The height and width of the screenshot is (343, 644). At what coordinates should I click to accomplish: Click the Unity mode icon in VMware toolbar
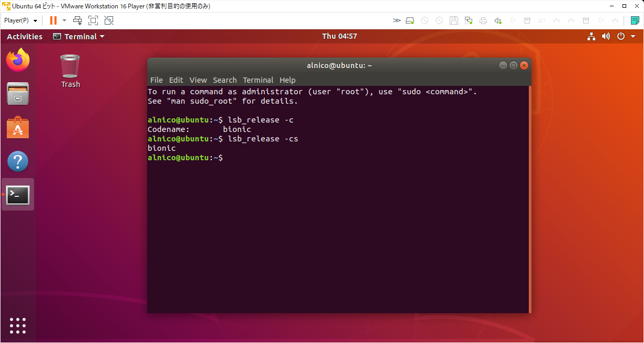click(x=109, y=20)
